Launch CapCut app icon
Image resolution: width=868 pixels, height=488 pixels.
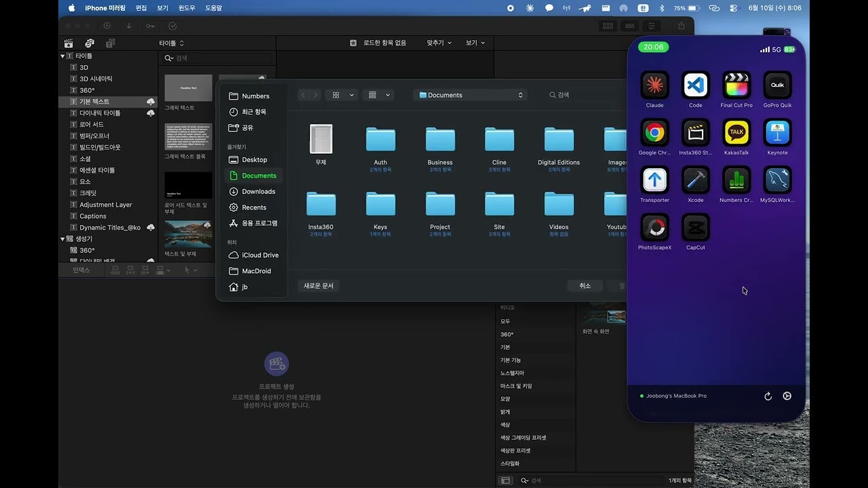pyautogui.click(x=695, y=228)
